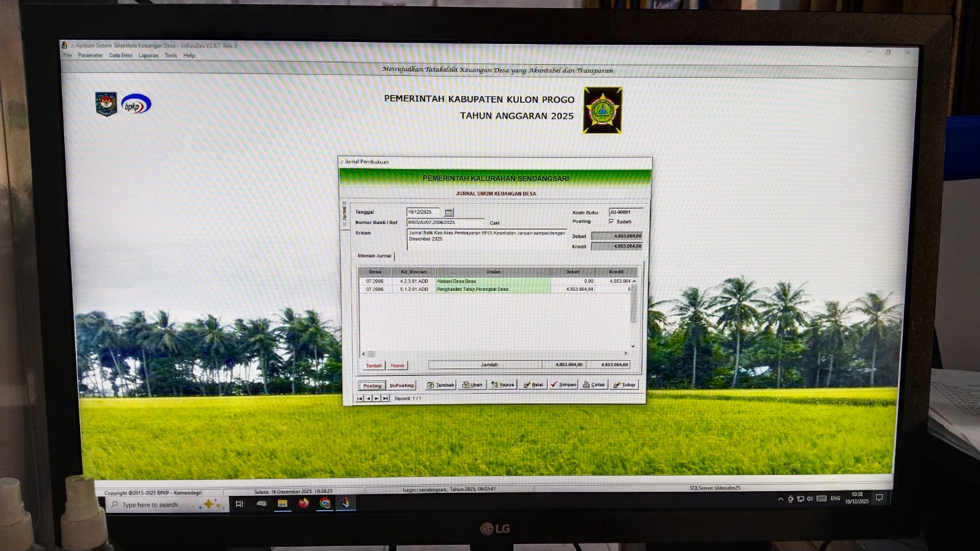The image size is (980, 551).
Task: Select the Rincian Jurnal tab
Action: click(374, 256)
